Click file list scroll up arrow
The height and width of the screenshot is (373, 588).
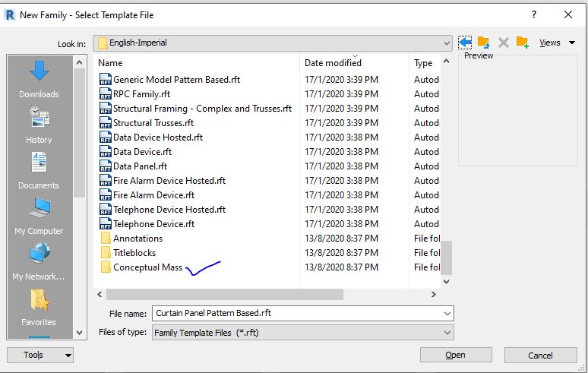tap(446, 61)
